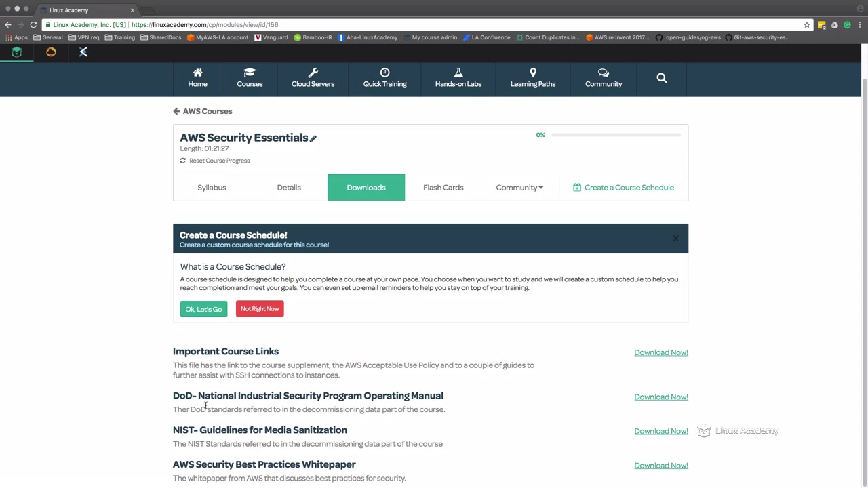Open the Training bookmarks folder

point(119,37)
